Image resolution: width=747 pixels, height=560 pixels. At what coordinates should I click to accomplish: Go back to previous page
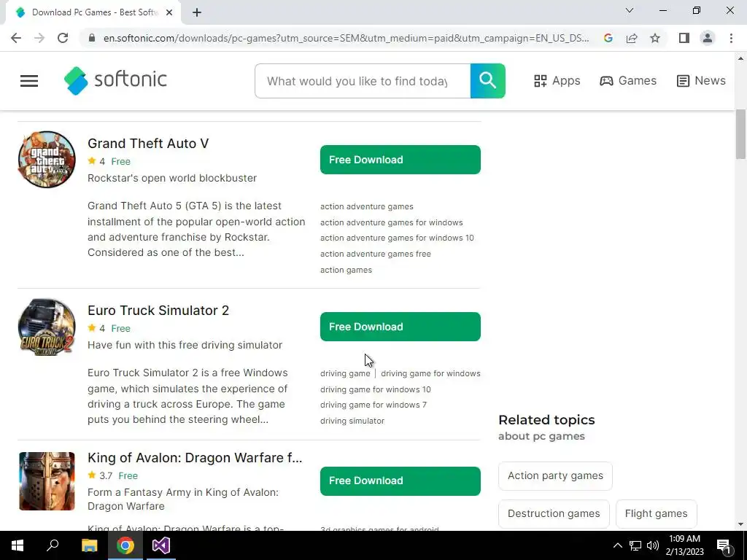16,38
